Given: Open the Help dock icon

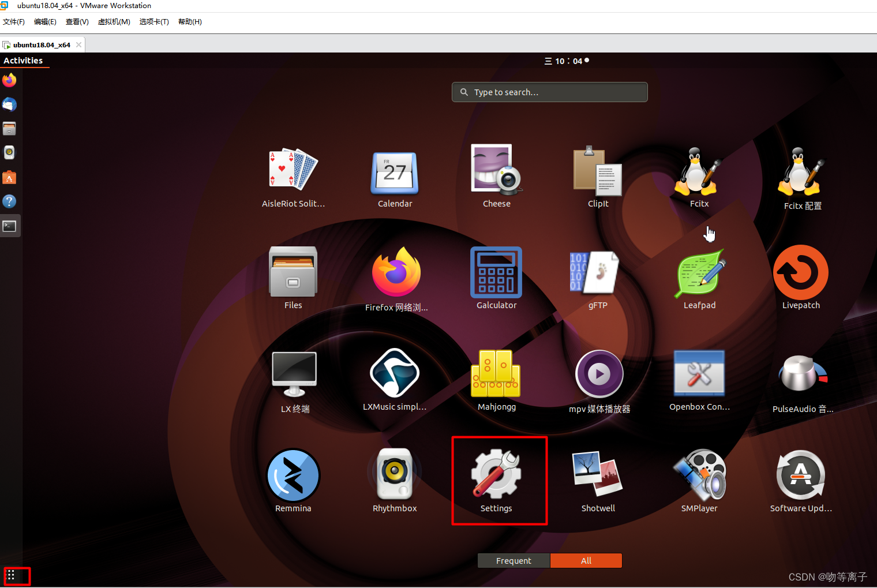Looking at the screenshot, I should click(x=9, y=201).
